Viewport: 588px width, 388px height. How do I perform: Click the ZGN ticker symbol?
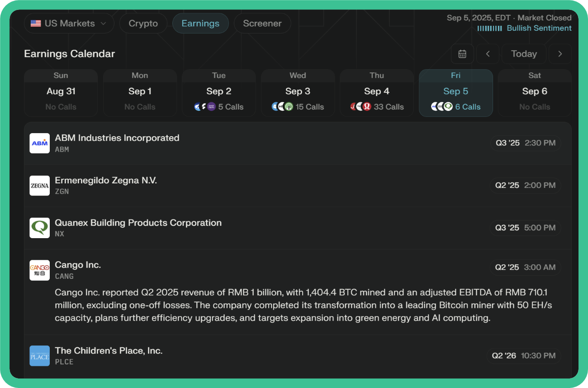point(62,192)
